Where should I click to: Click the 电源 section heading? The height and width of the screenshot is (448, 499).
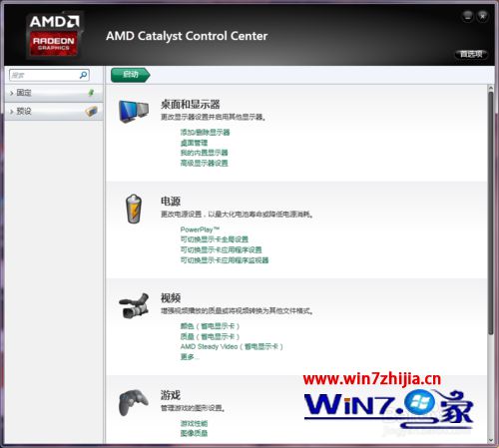[171, 202]
